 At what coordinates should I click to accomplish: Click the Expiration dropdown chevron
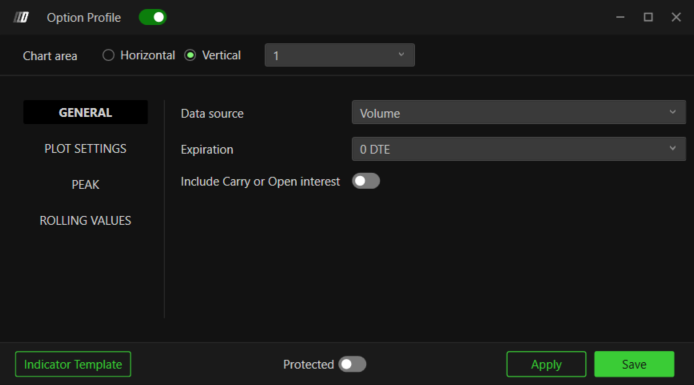[x=672, y=149]
